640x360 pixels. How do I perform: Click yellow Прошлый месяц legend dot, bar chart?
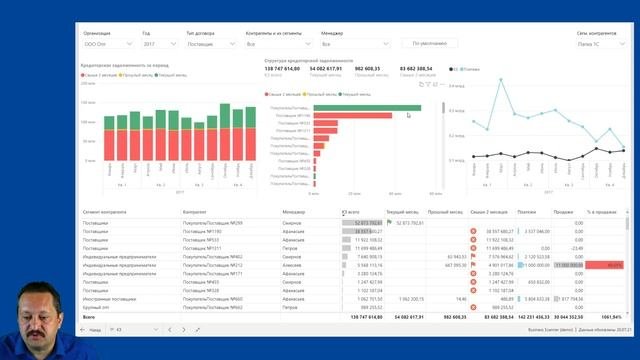(304, 94)
